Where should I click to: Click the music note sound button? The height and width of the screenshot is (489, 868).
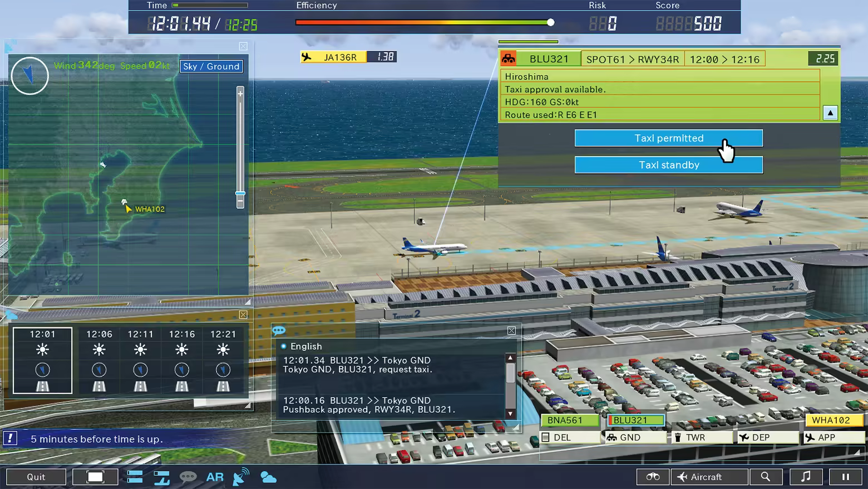(x=805, y=477)
